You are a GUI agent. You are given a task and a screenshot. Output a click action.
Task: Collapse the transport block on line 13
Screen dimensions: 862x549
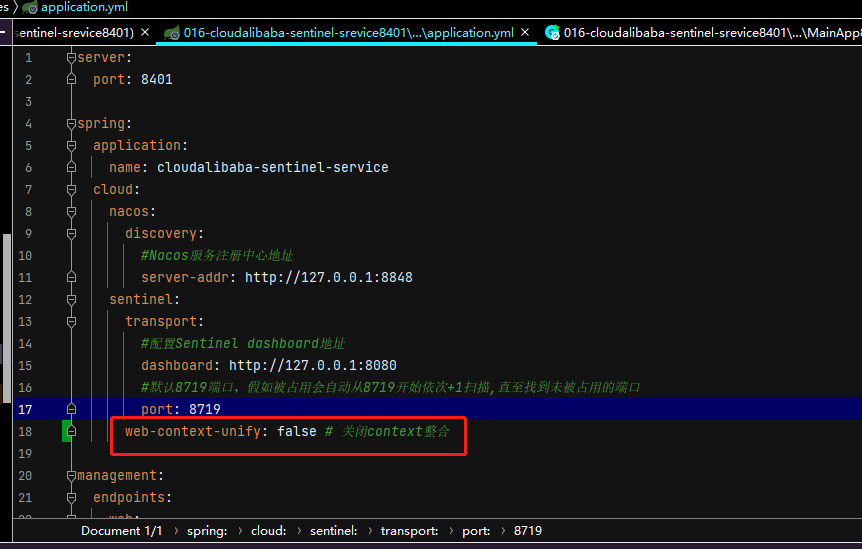[71, 321]
